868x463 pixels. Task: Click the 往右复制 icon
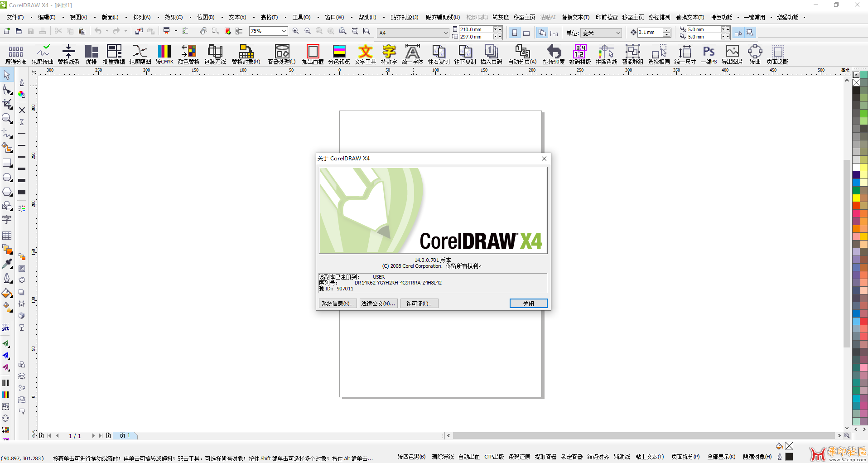439,54
